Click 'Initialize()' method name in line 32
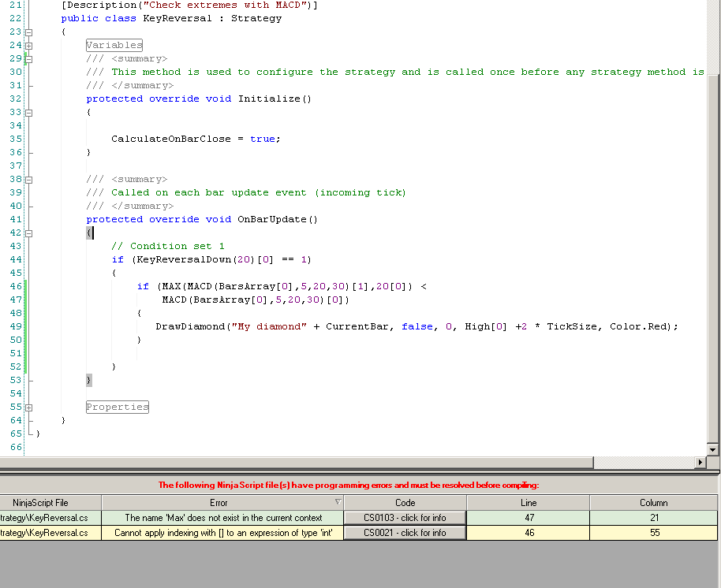721x588 pixels. click(x=275, y=99)
